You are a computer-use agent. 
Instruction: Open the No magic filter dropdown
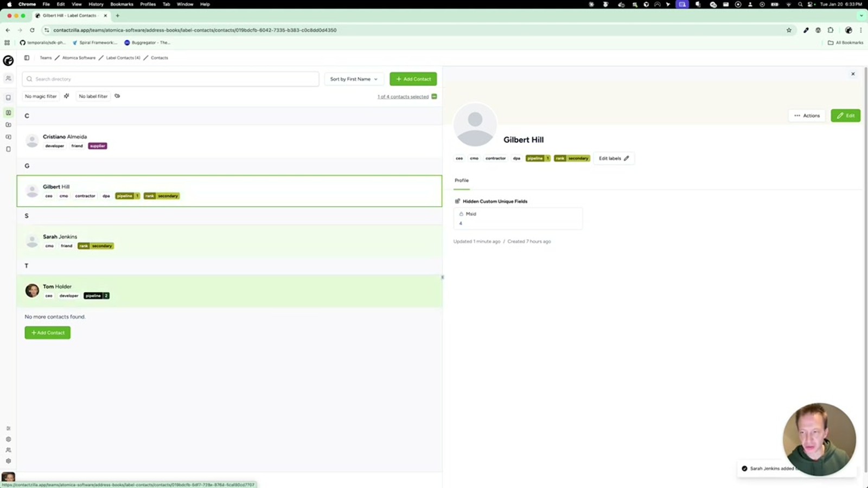41,97
